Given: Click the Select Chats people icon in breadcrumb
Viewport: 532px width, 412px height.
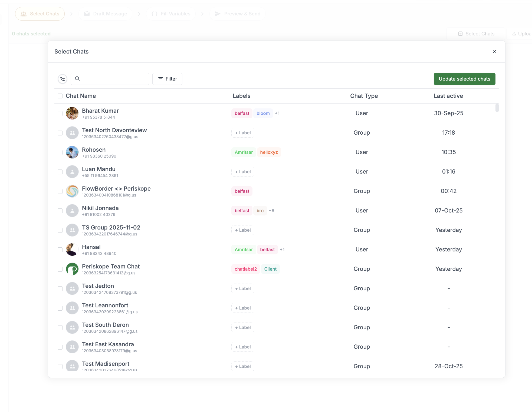Looking at the screenshot, I should [24, 14].
